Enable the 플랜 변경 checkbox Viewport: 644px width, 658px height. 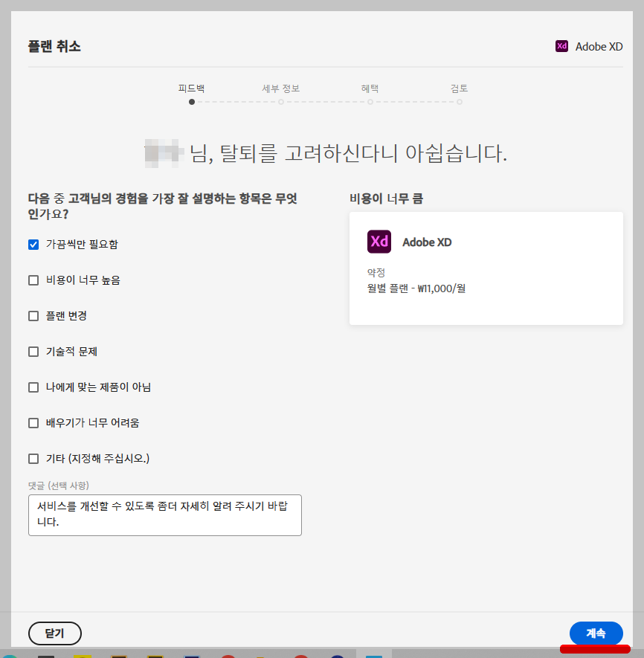click(33, 315)
